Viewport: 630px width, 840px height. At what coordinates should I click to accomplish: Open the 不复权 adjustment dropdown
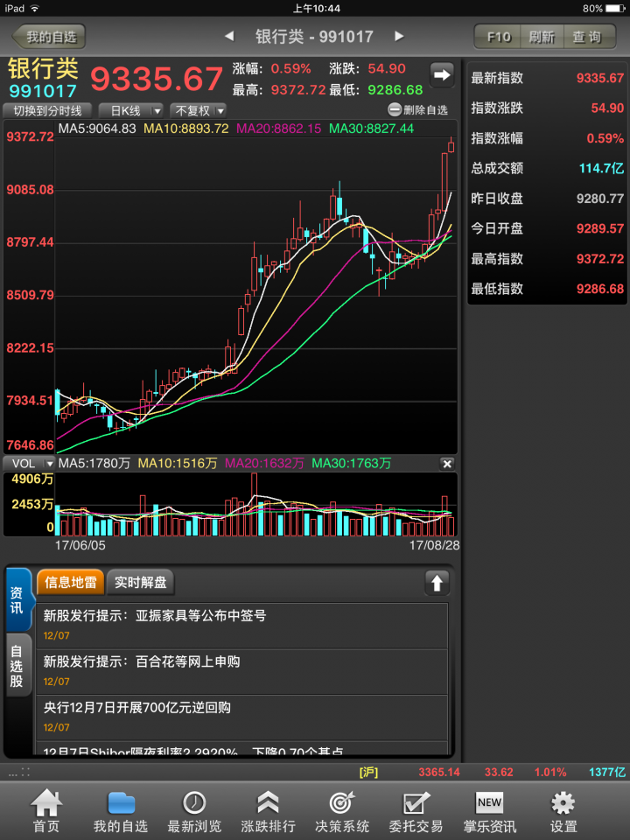[x=198, y=111]
